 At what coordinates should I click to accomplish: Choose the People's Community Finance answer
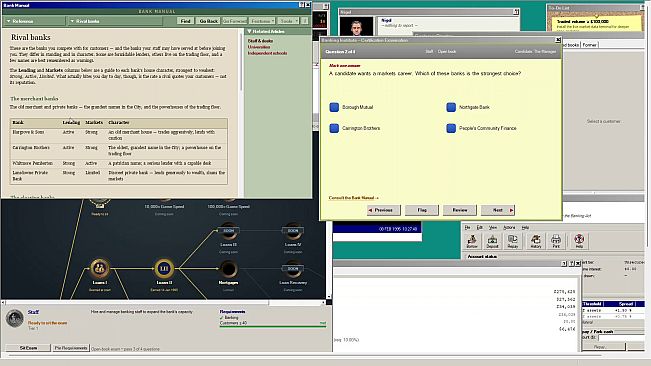tap(451, 128)
